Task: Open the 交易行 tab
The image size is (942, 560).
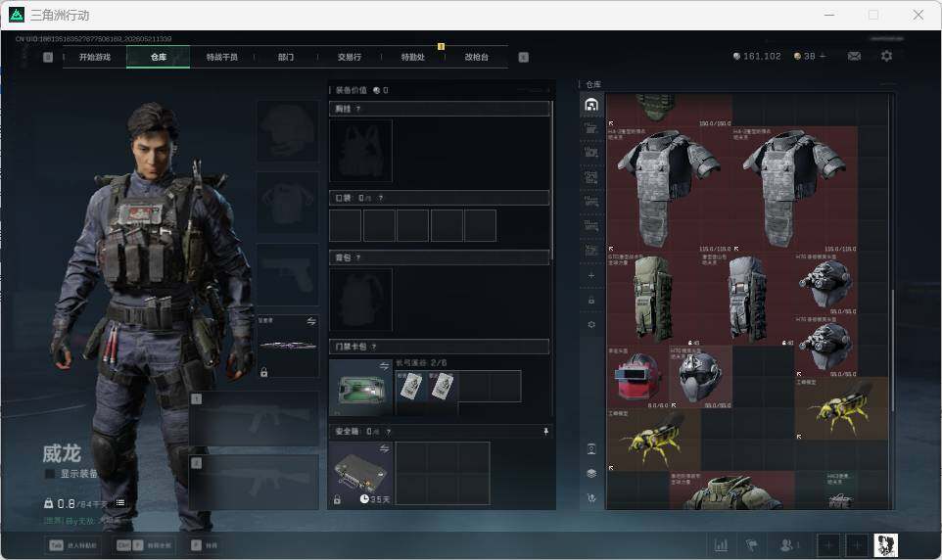Action: (349, 57)
